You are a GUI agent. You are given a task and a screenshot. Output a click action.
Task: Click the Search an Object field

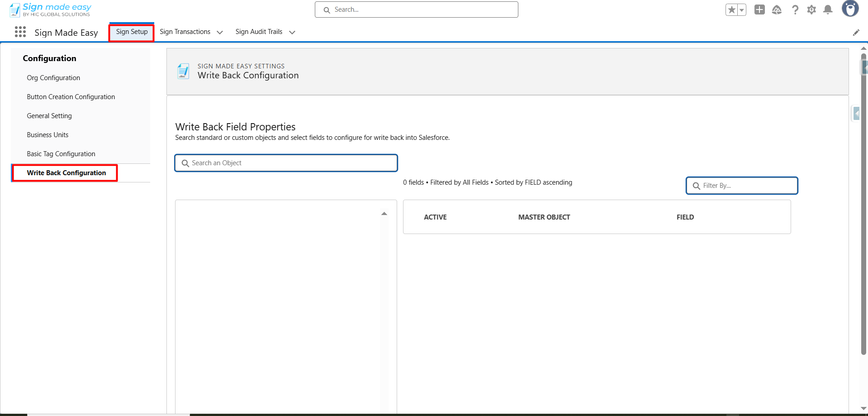[x=286, y=163]
